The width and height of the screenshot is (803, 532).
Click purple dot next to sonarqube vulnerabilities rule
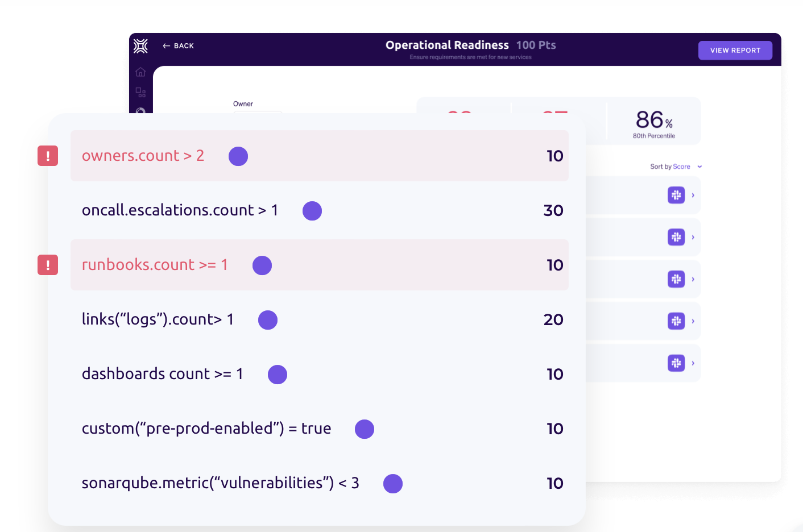pos(393,484)
